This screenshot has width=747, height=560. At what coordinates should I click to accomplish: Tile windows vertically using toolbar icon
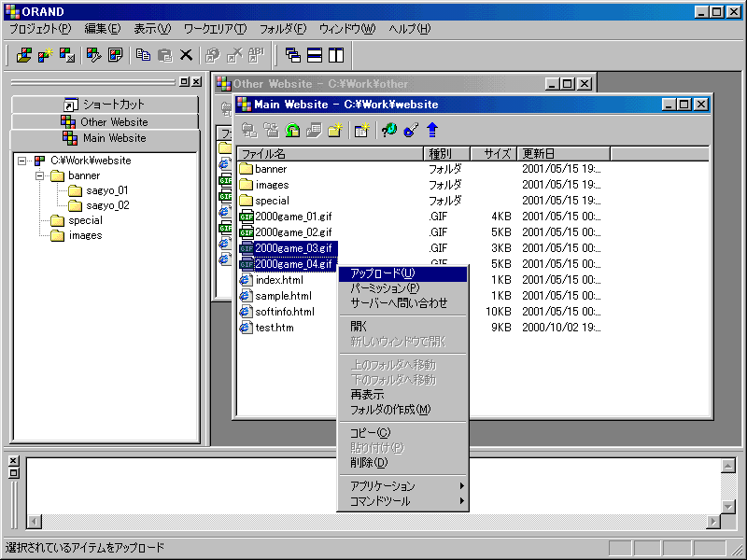tap(336, 55)
